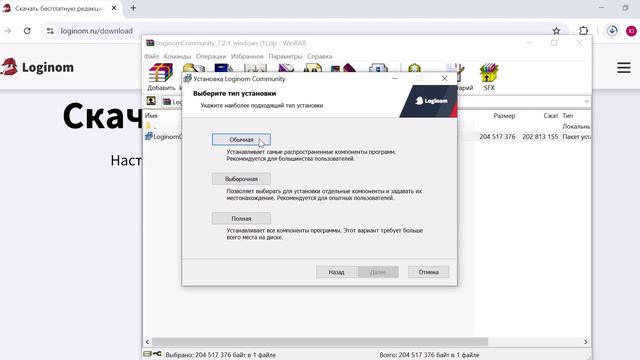Click the WinRAR virus scan toolbar icon
The image size is (640, 360).
(x=414, y=69)
